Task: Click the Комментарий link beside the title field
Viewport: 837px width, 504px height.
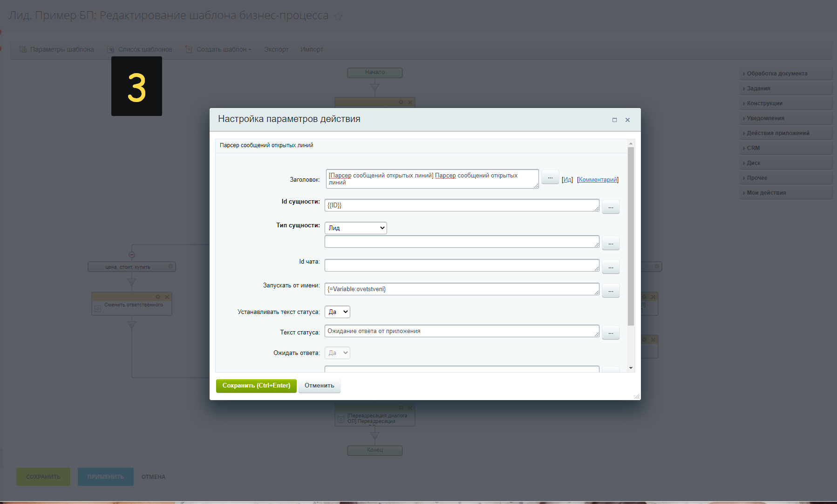Action: pyautogui.click(x=598, y=180)
